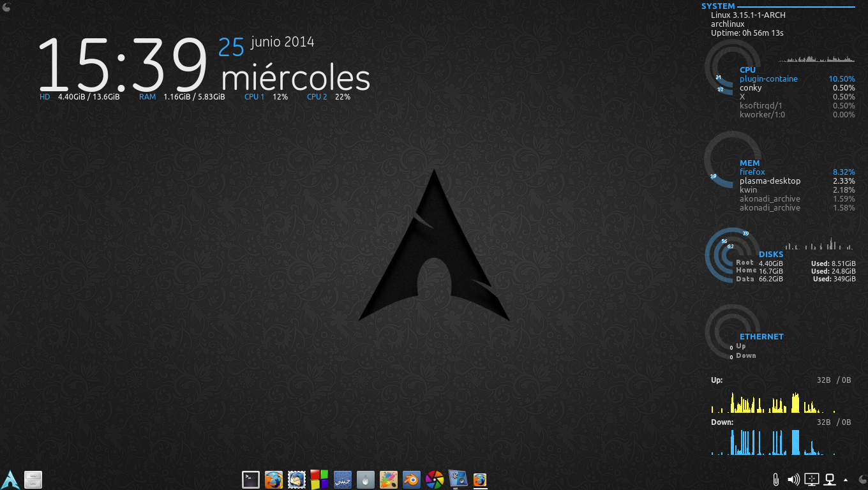Click the ETHERNET section heading
Image resolution: width=868 pixels, height=490 pixels.
[761, 337]
